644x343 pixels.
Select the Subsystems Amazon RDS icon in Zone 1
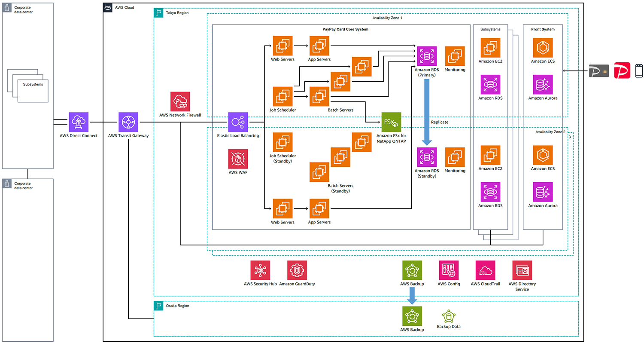490,85
